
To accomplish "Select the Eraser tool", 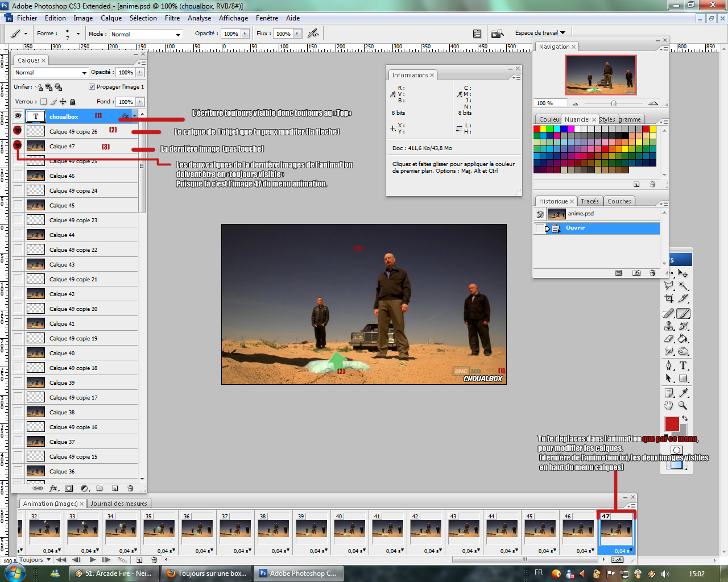I will (x=669, y=339).
